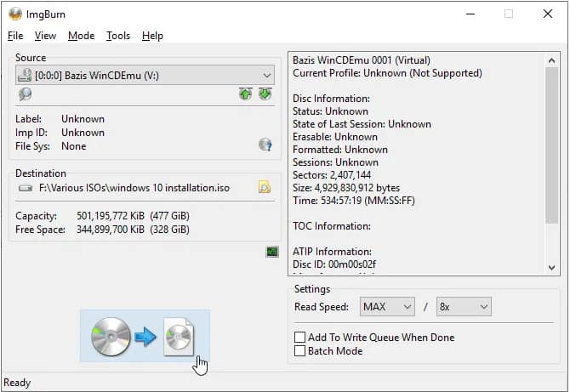This screenshot has width=570, height=392.
Task: Click the Eject tray green down-arrow icon
Action: [x=265, y=94]
